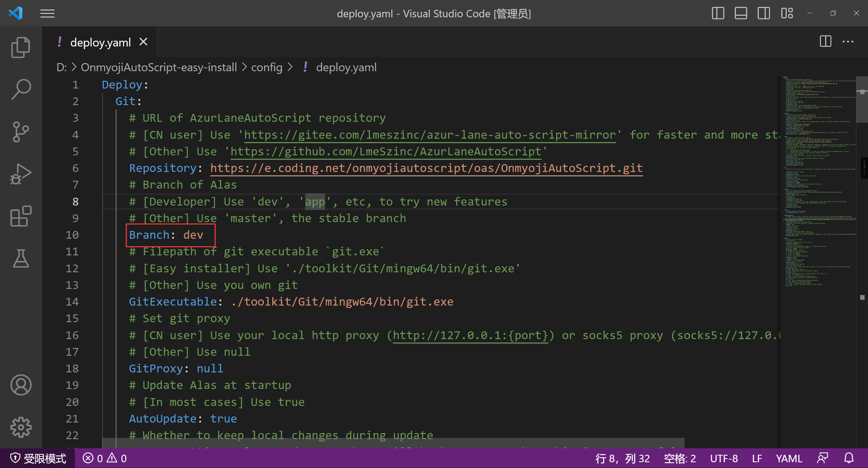868x468 pixels.
Task: Select the deploy.yaml editor tab
Action: point(100,42)
